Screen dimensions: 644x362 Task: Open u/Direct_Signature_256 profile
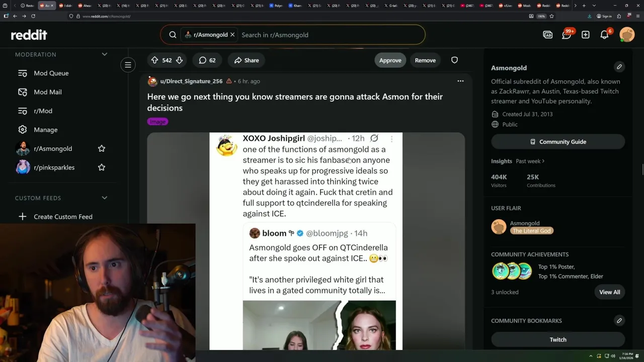click(191, 81)
